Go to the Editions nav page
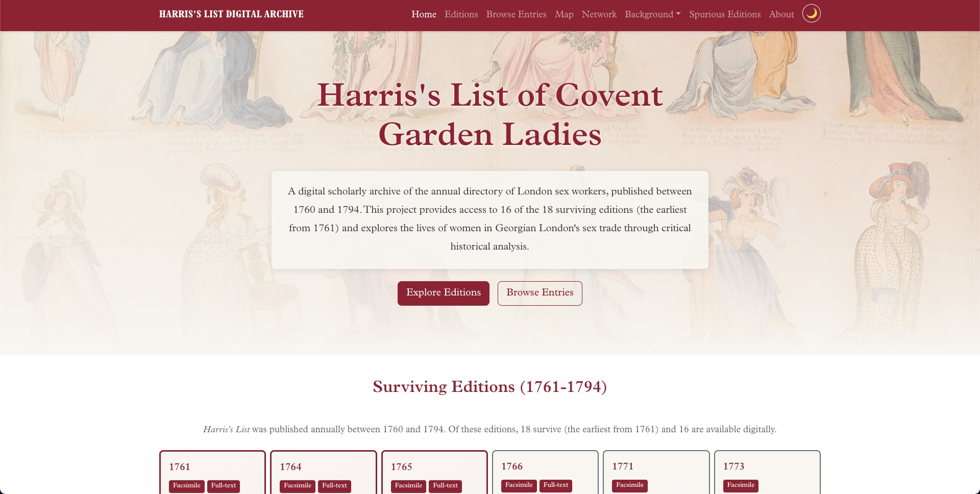The height and width of the screenshot is (494, 980). click(x=461, y=14)
